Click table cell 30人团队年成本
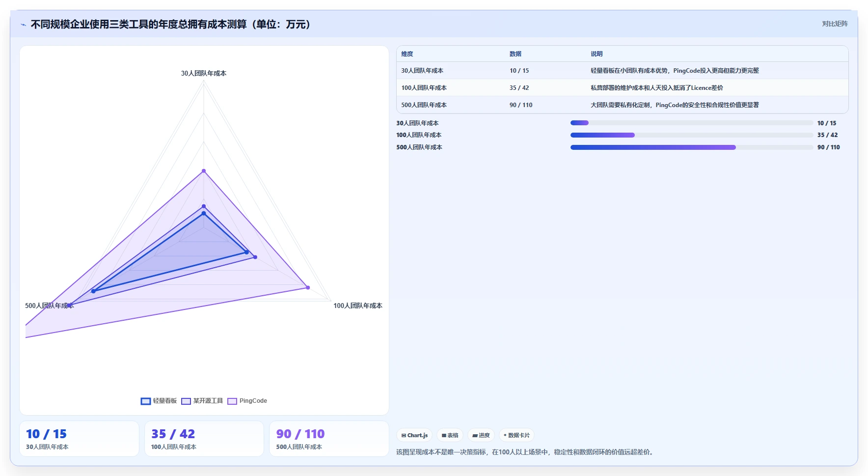868x476 pixels. click(422, 71)
